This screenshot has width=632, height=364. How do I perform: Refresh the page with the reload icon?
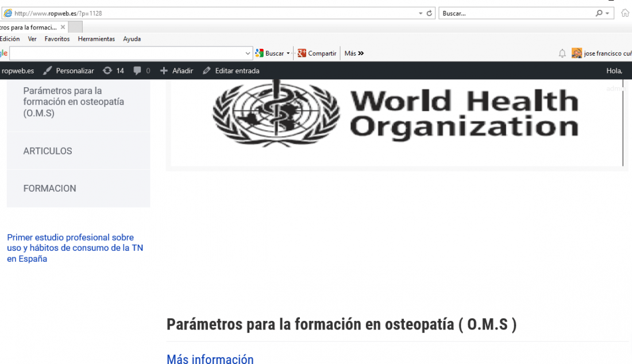(x=429, y=13)
